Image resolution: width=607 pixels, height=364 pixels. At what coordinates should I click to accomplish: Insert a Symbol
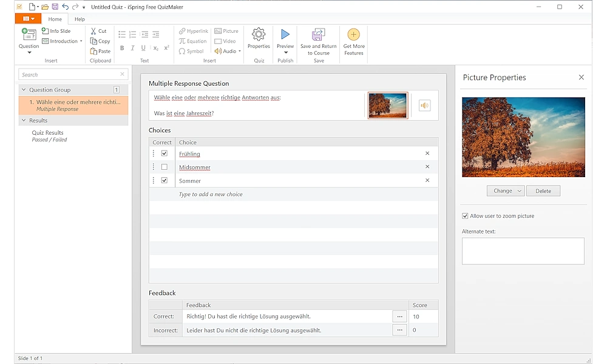pyautogui.click(x=191, y=51)
